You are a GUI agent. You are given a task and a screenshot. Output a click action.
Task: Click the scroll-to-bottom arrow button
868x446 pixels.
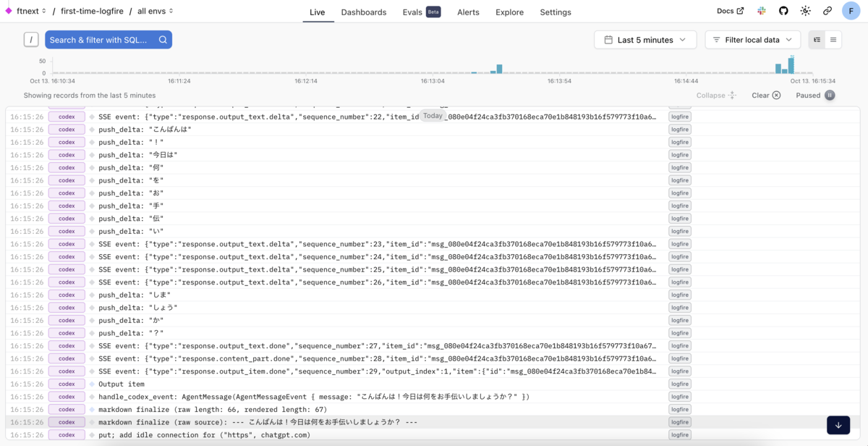838,425
